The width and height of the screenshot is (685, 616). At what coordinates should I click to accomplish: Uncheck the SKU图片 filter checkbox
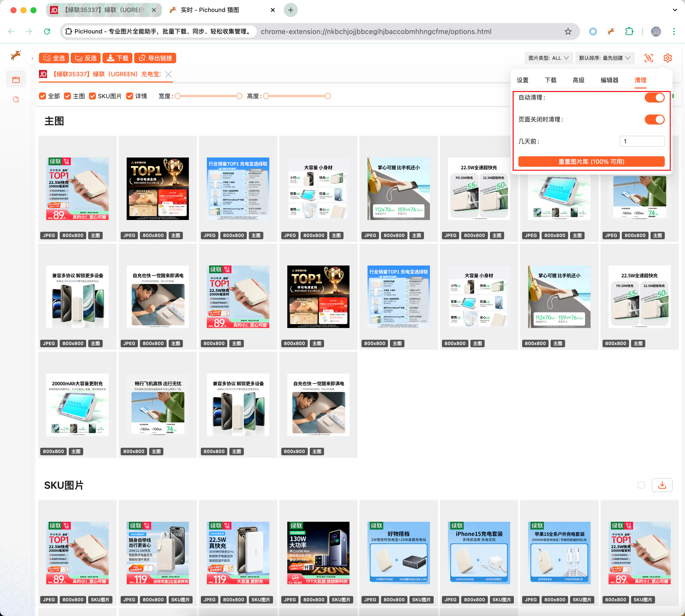92,96
